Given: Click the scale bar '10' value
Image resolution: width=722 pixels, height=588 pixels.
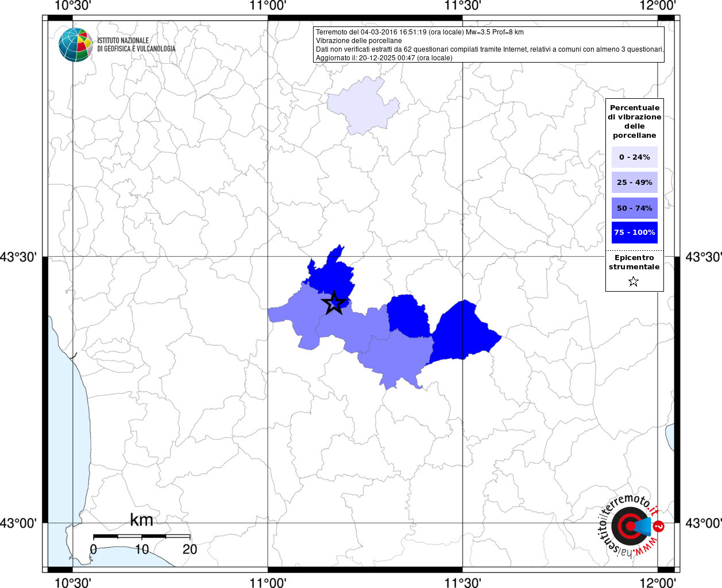Looking at the screenshot, I should 142,549.
